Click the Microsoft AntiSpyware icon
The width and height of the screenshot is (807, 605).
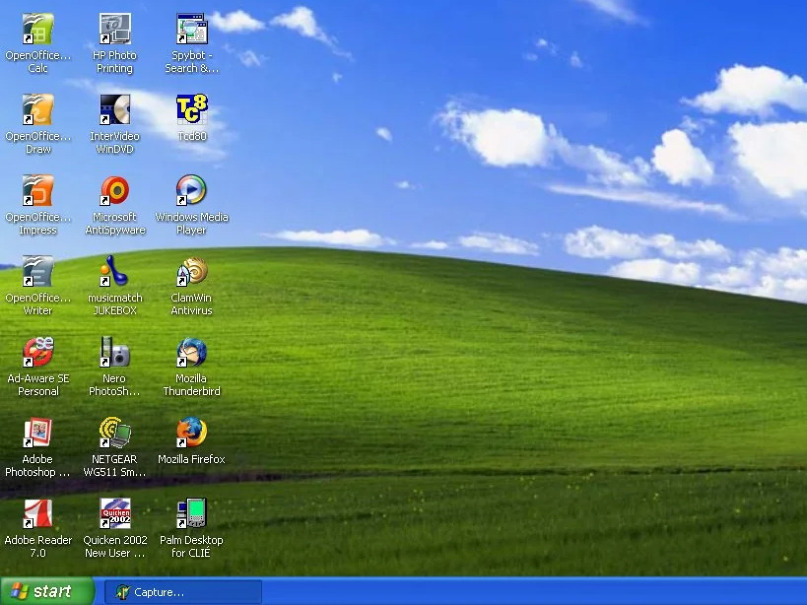[x=115, y=191]
